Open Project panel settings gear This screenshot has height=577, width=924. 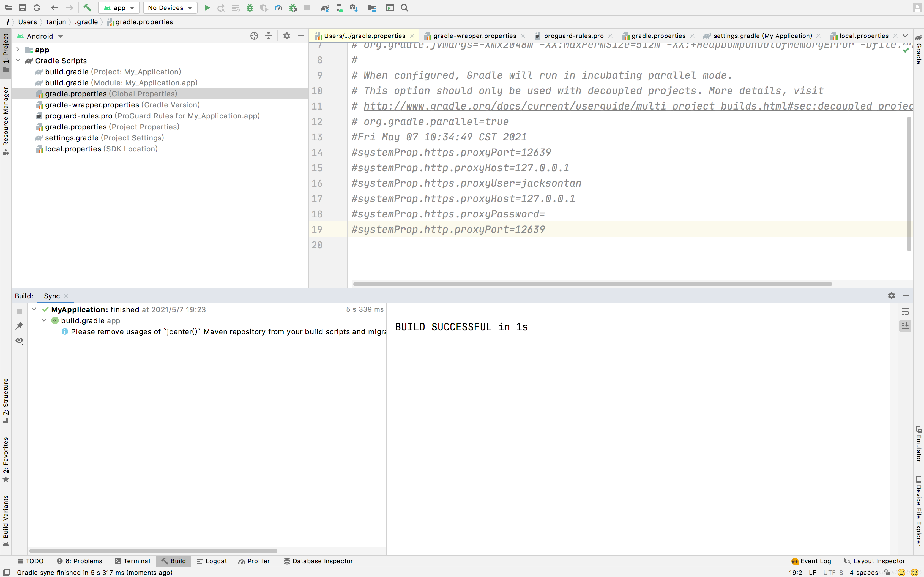point(287,36)
